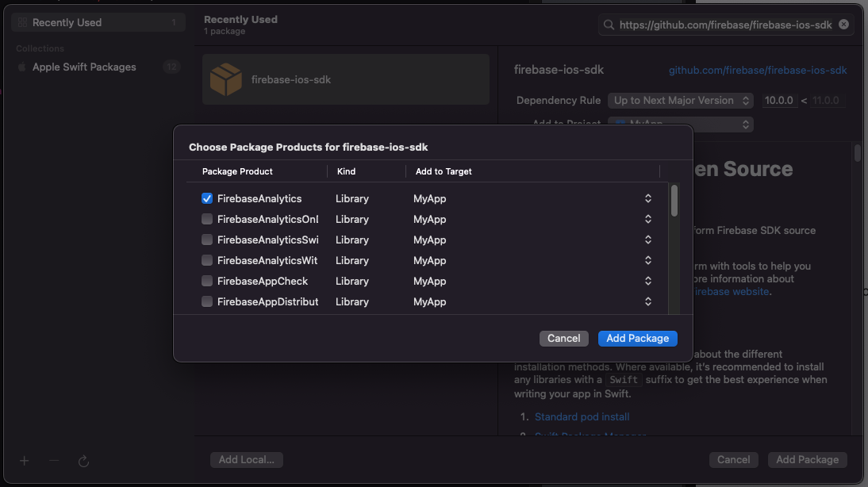Open target dropdown for FirebaseAnalytics row
Viewport: 868px width, 487px height.
[x=647, y=198]
